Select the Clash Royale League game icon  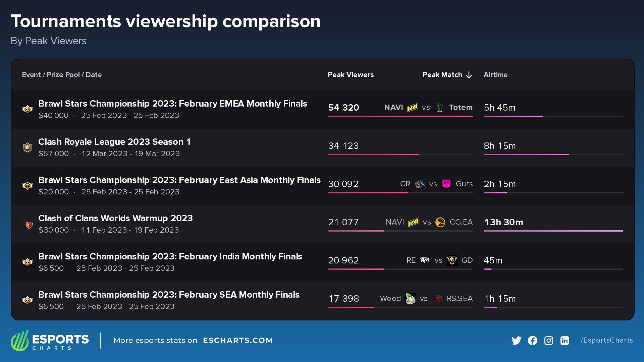pyautogui.click(x=27, y=147)
